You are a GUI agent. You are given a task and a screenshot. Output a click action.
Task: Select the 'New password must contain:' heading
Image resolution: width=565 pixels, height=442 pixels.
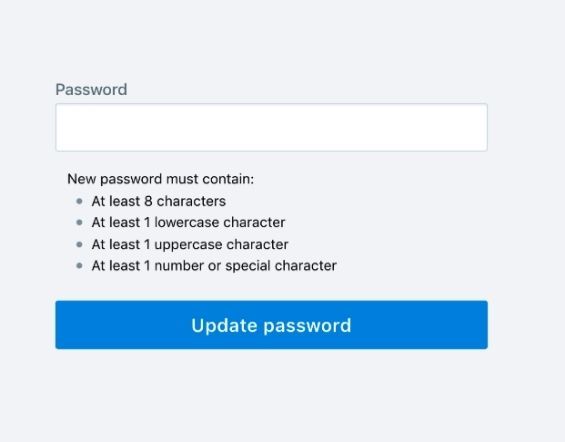tap(161, 179)
